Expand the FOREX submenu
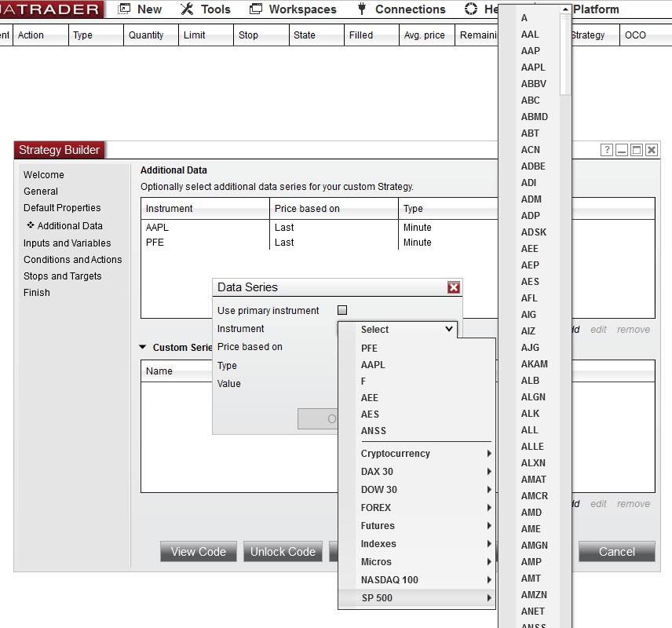This screenshot has width=672, height=628. pos(417,508)
